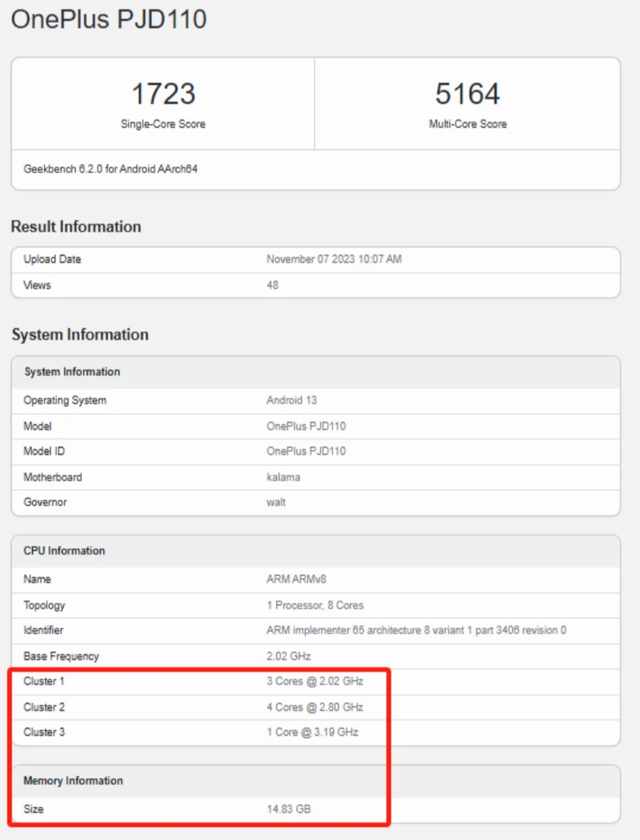The image size is (640, 840).
Task: Select OnePlus PJD110 in the Model ID row
Action: click(307, 451)
